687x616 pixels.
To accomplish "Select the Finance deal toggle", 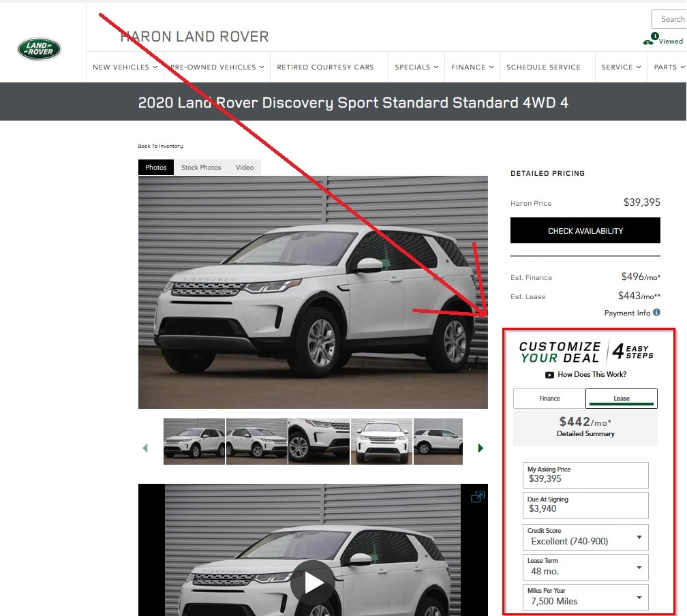I will 549,398.
